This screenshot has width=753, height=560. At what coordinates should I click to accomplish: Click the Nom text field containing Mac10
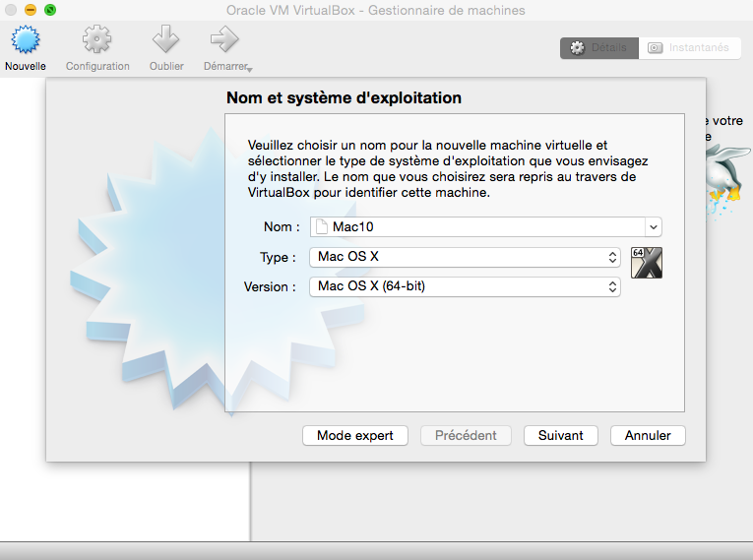point(477,226)
